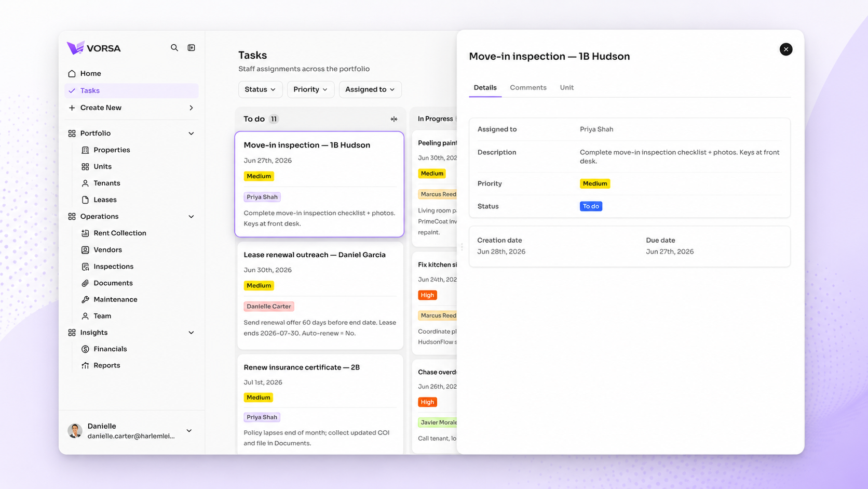Screen dimensions: 868x489
Task: Grab the detail panel resize handle
Action: [462, 247]
